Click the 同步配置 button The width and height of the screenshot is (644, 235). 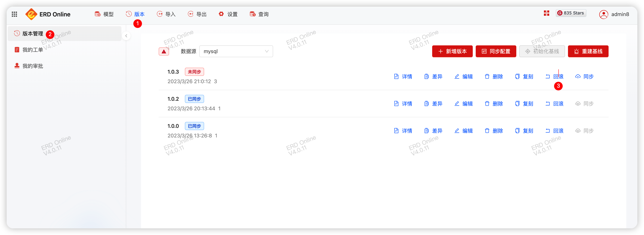tap(496, 51)
